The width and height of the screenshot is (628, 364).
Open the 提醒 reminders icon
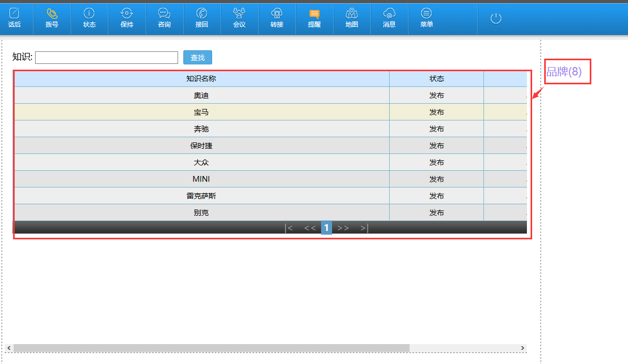tap(314, 18)
